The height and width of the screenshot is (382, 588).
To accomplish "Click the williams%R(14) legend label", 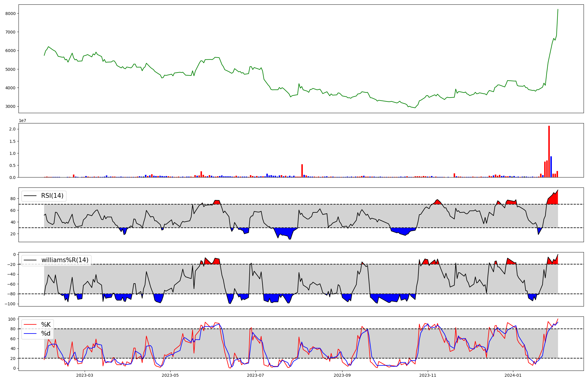I will click(x=65, y=260).
